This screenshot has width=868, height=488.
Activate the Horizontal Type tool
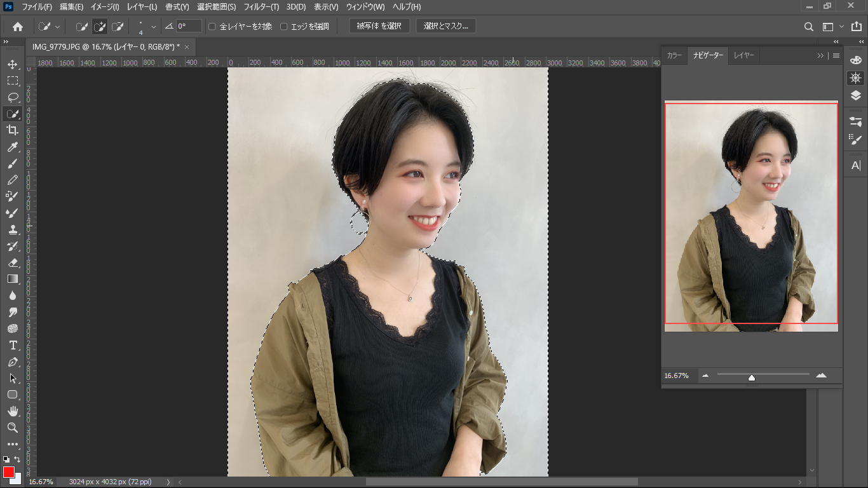pos(12,345)
